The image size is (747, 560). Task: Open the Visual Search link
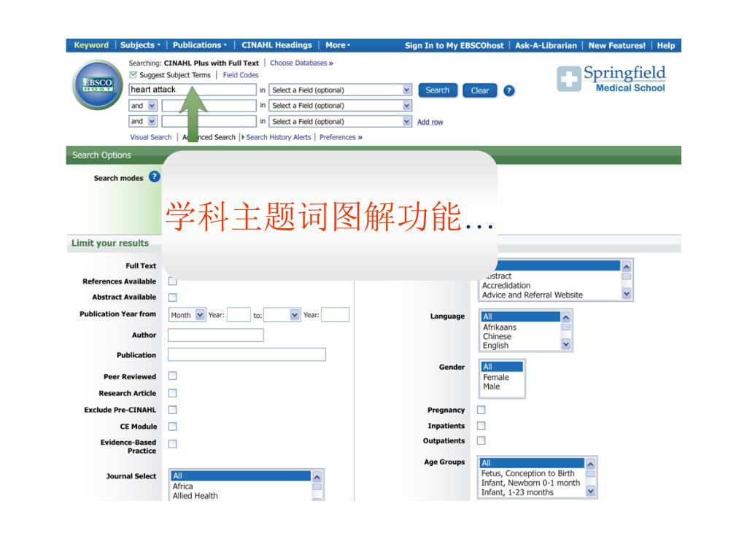[150, 137]
